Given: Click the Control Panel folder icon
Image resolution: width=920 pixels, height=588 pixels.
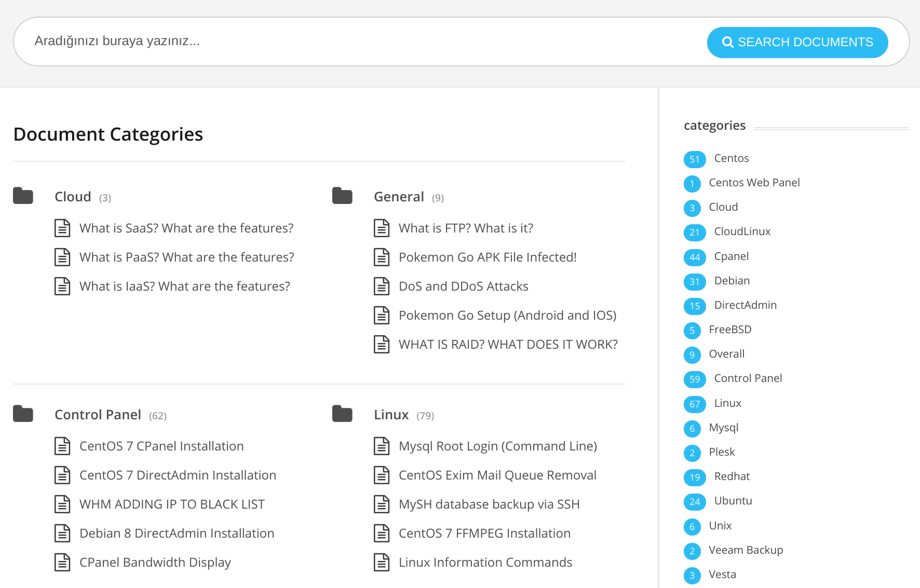Looking at the screenshot, I should pyautogui.click(x=23, y=414).
